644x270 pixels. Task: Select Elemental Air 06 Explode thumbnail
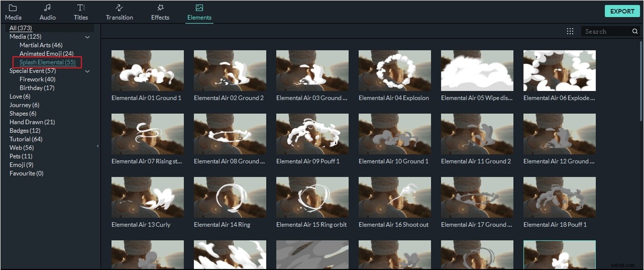pyautogui.click(x=559, y=70)
